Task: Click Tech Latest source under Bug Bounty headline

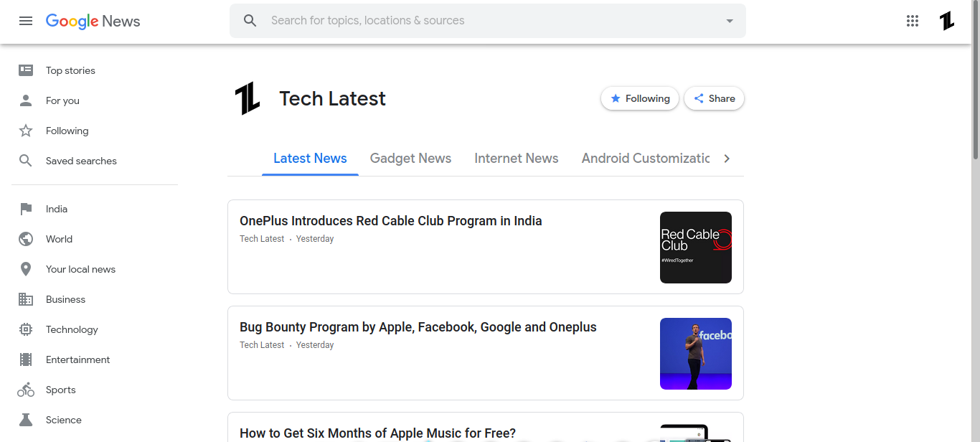Action: coord(262,345)
